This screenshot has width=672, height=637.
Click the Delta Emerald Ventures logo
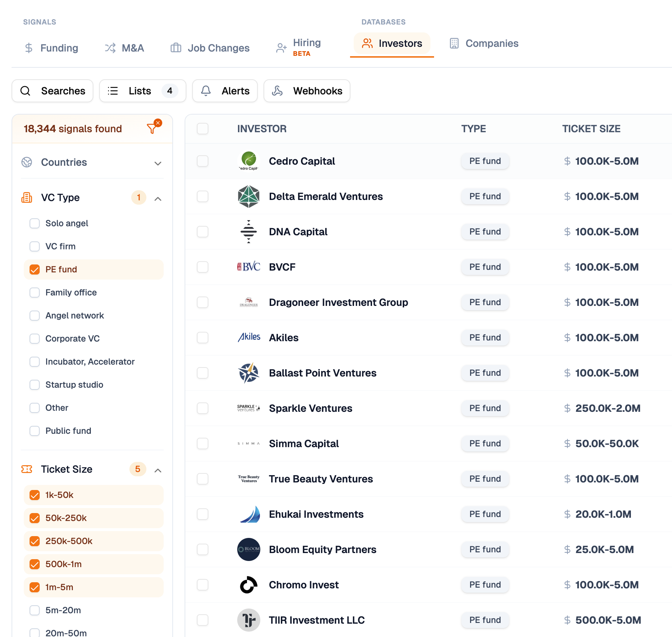249,196
